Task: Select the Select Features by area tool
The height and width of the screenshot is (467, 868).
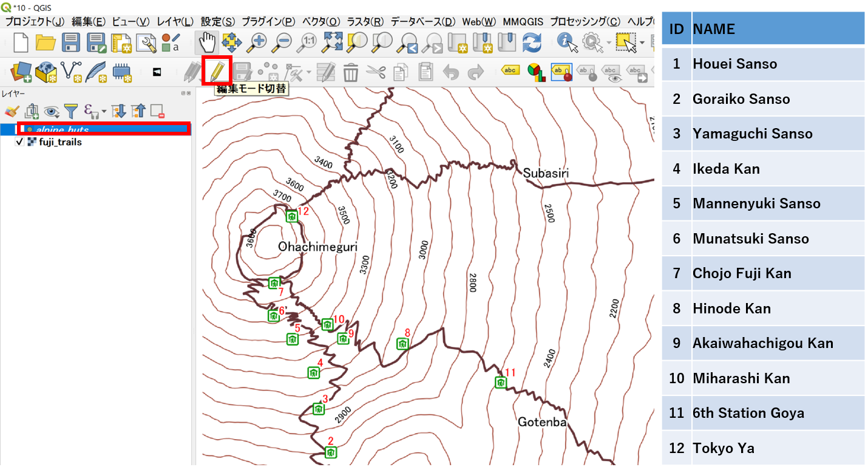Action: [626, 42]
